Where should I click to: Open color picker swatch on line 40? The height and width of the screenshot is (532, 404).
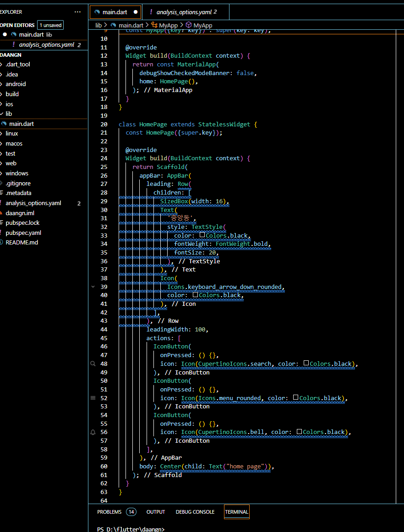(x=195, y=294)
